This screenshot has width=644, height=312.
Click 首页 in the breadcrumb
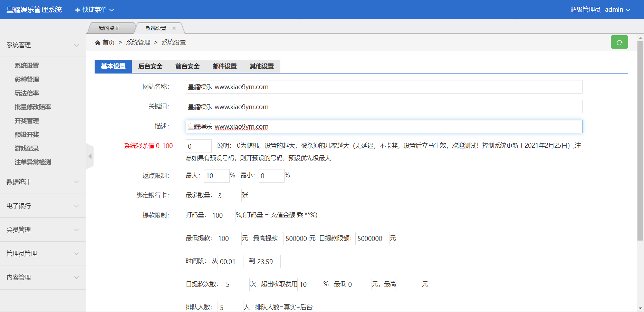pyautogui.click(x=108, y=42)
